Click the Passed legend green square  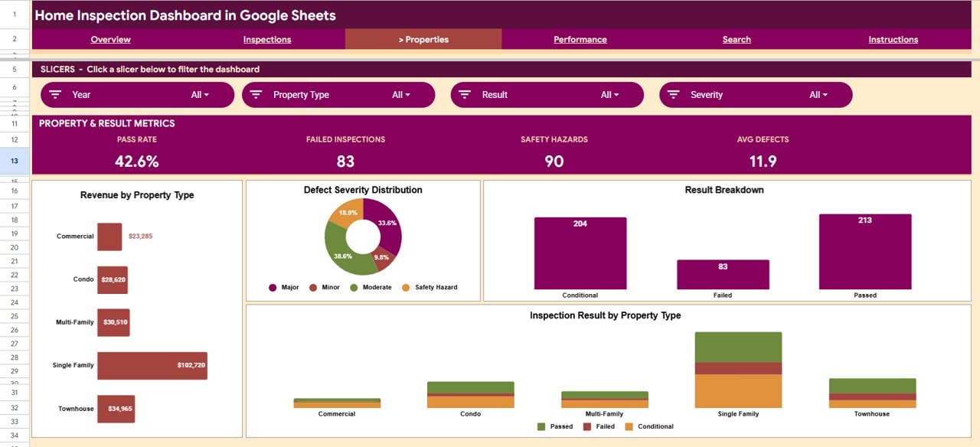tap(542, 426)
